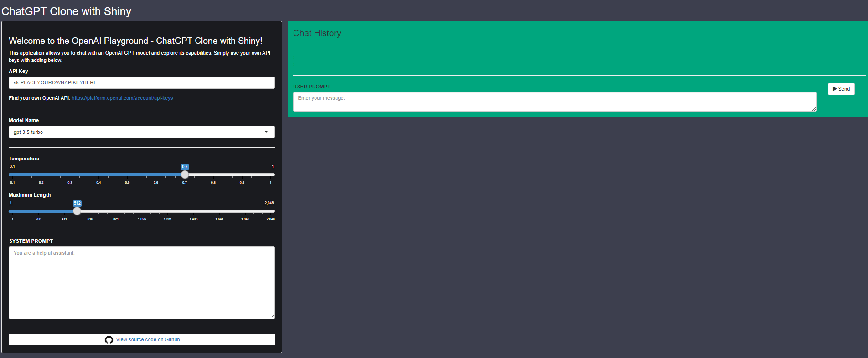The height and width of the screenshot is (358, 868).
Task: Click the API Key label
Action: click(18, 71)
